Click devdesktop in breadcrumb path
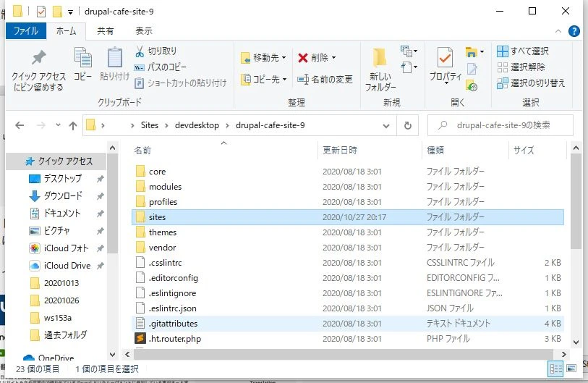 [x=197, y=125]
